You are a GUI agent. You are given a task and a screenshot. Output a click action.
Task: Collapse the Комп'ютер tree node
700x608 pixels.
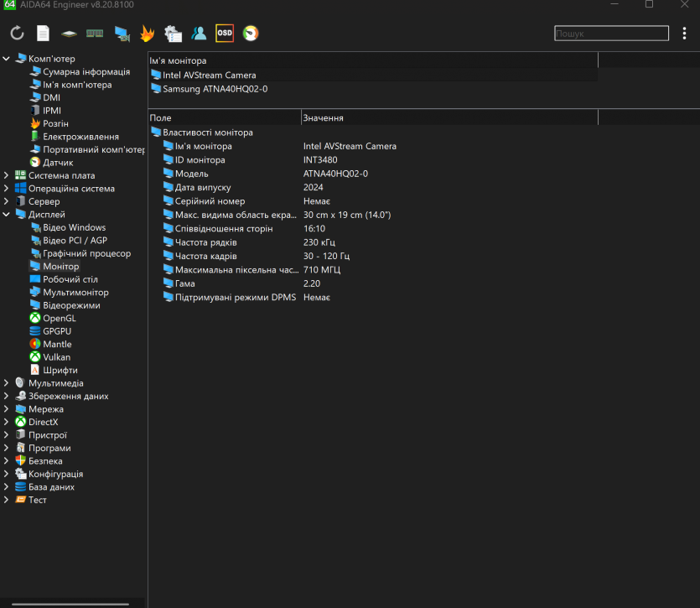(x=7, y=59)
